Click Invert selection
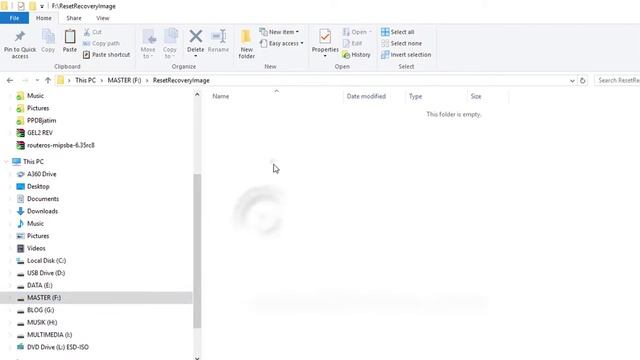This screenshot has width=640, height=360. [x=406, y=55]
